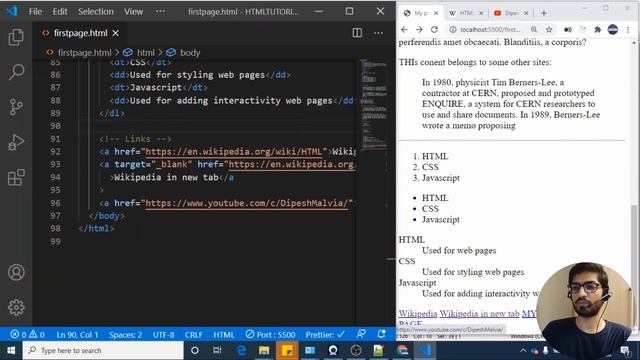Open File Explorer from taskbar
This screenshot has width=640, height=360.
(x=264, y=351)
